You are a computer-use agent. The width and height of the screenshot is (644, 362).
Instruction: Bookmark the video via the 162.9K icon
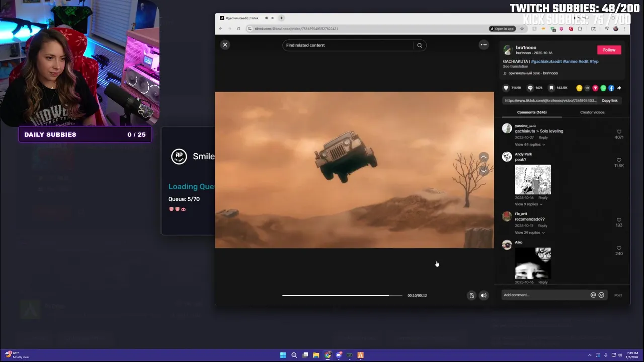551,88
